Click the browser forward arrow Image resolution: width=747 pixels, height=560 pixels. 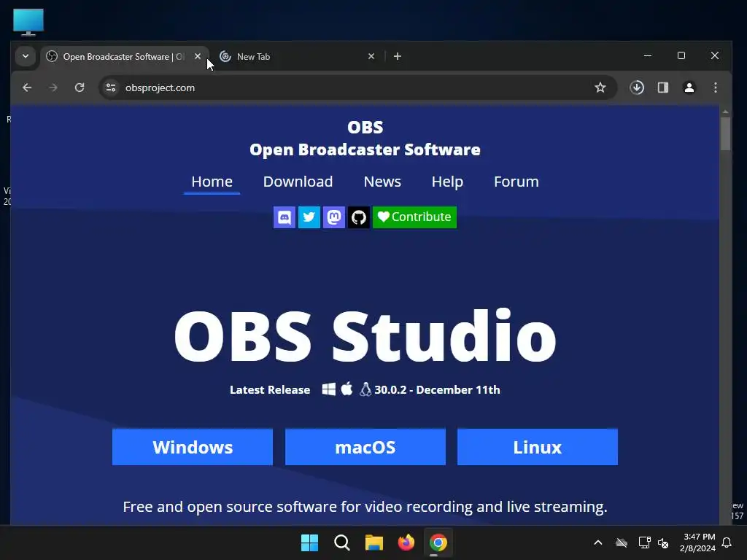(x=53, y=87)
